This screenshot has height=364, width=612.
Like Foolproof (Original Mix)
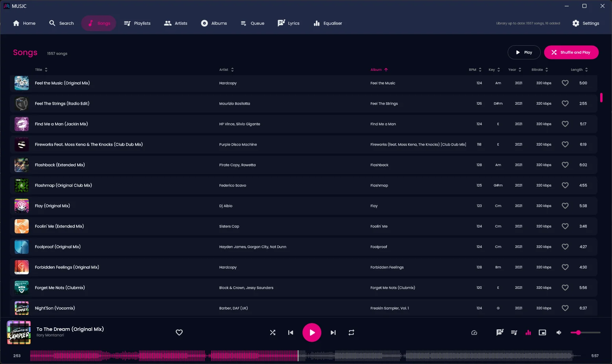(565, 247)
